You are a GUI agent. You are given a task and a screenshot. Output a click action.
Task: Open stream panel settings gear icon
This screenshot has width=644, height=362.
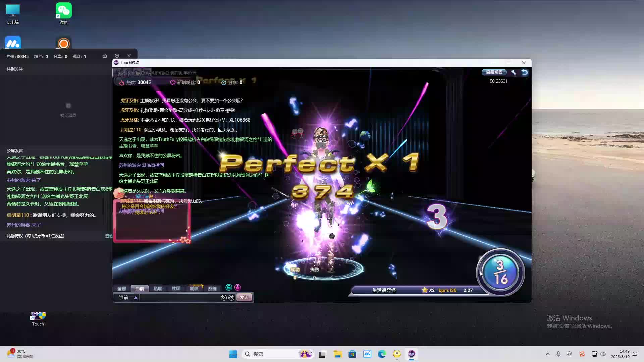tap(117, 56)
